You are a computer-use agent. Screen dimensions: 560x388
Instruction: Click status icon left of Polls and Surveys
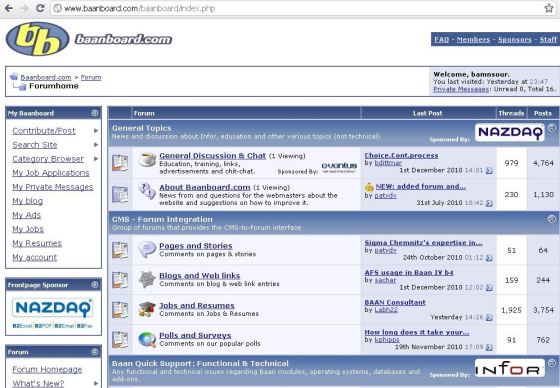(x=120, y=339)
